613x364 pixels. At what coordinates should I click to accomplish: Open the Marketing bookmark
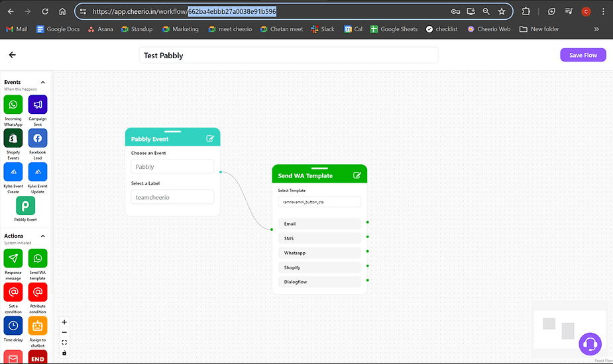click(x=180, y=29)
